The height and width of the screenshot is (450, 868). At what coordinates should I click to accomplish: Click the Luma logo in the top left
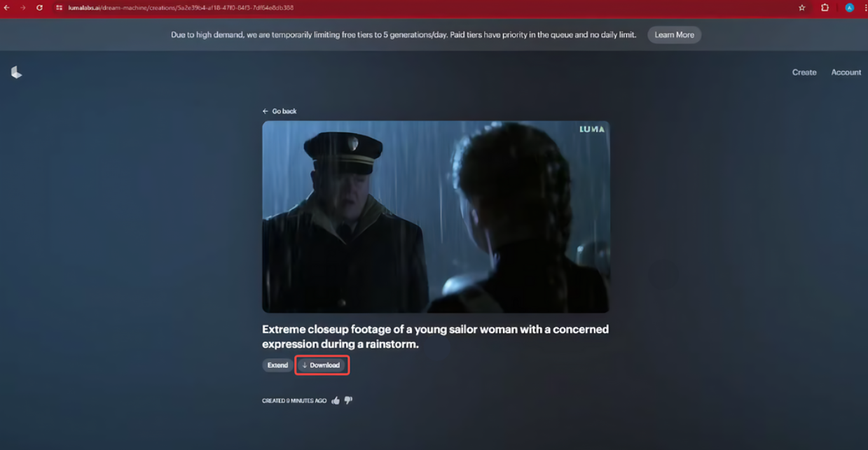coord(16,71)
